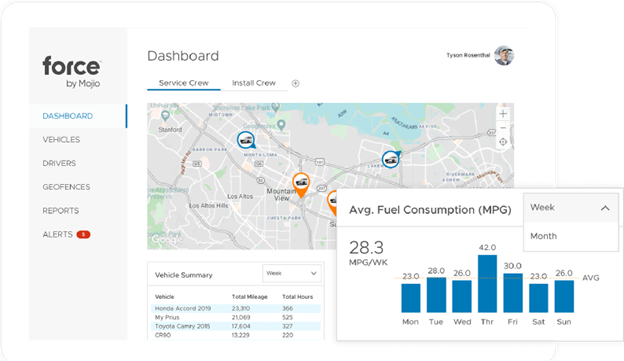Click the chevron in fuel Week selector
This screenshot has height=361, width=624.
click(605, 208)
